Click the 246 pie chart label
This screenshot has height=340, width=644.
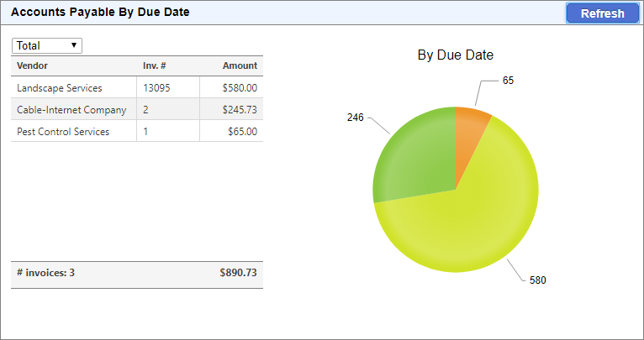[x=355, y=118]
